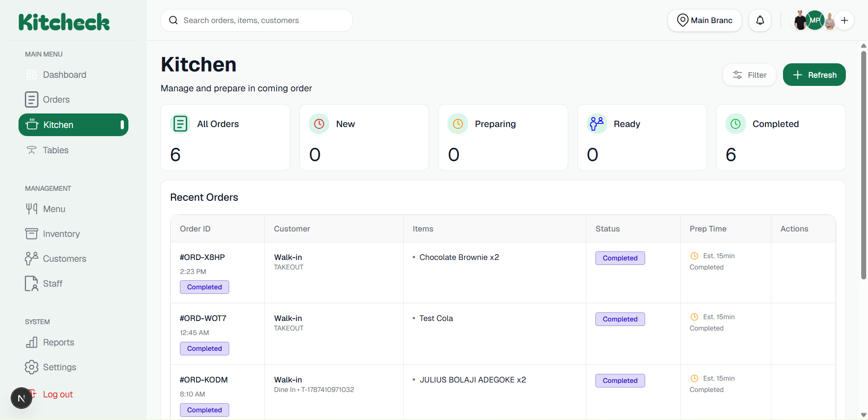The width and height of the screenshot is (868, 420).
Task: Click Completed status badge in #ORD-WOT7 Status column
Action: 620,319
